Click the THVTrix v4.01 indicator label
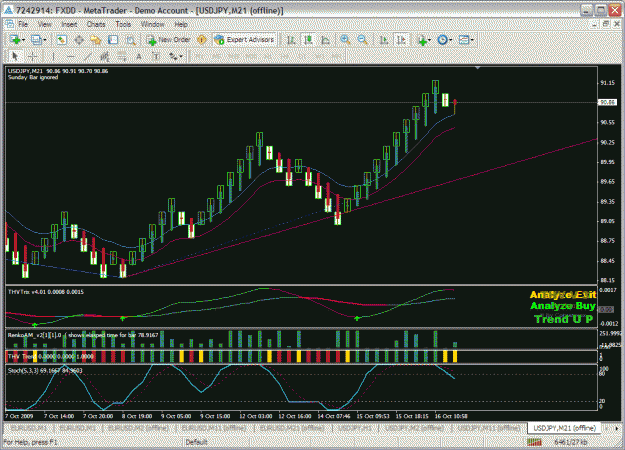The width and height of the screenshot is (625, 450). (46, 292)
